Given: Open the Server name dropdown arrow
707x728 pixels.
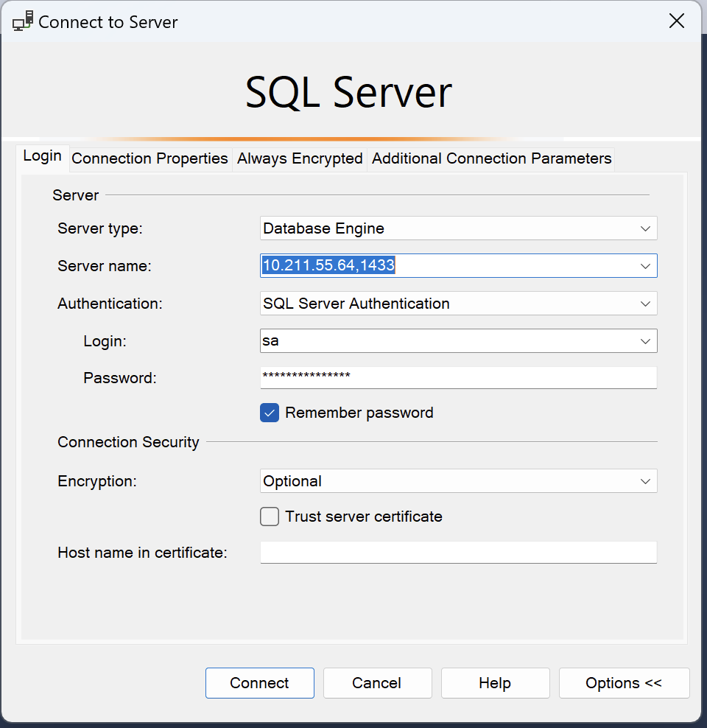Looking at the screenshot, I should 645,266.
